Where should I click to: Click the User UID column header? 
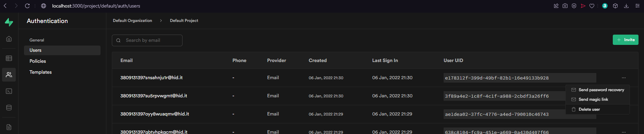point(453,60)
